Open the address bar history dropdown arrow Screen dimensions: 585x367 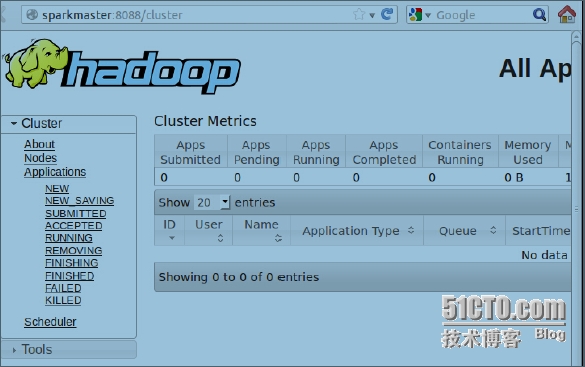(372, 15)
